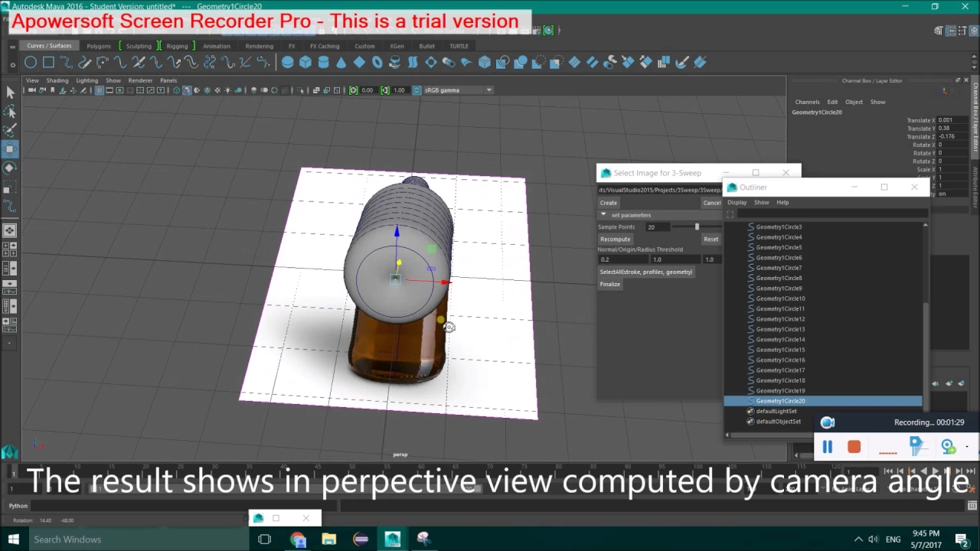Screen dimensions: 980x551
Task: Open the Polygons shelf tab
Action: [99, 46]
